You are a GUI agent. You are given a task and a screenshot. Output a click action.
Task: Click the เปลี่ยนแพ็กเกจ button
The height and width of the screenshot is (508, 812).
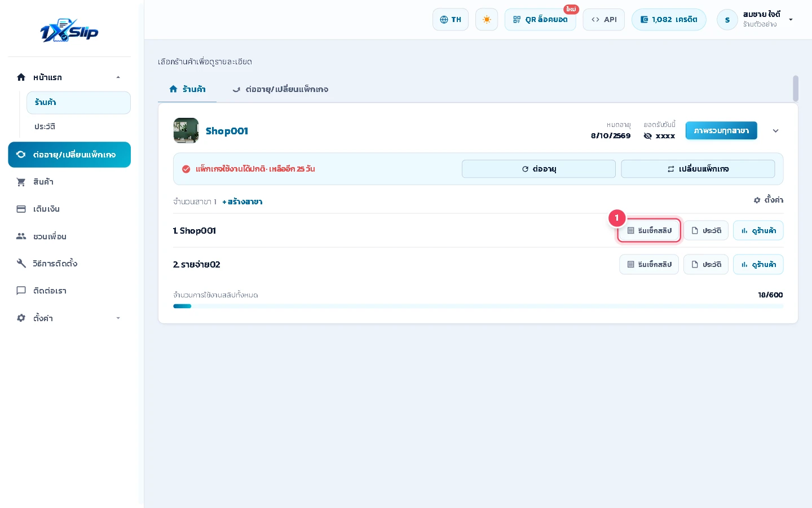coord(698,169)
